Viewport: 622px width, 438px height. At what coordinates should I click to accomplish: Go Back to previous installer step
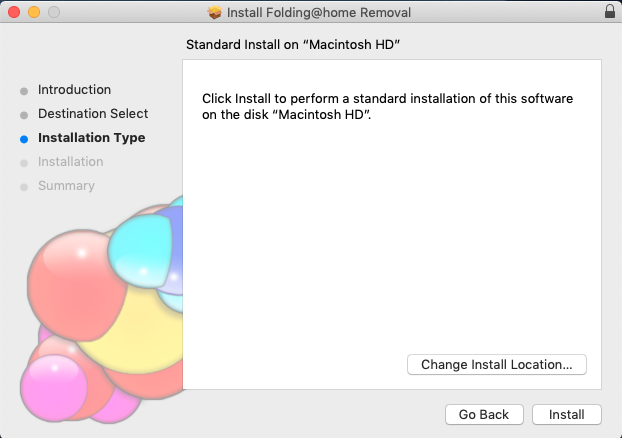point(484,415)
